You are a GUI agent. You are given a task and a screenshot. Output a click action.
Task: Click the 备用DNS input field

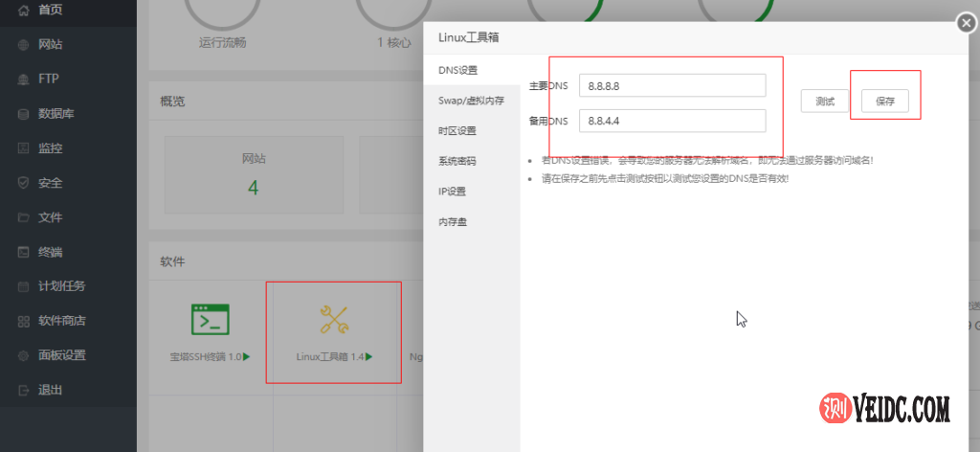(x=673, y=122)
